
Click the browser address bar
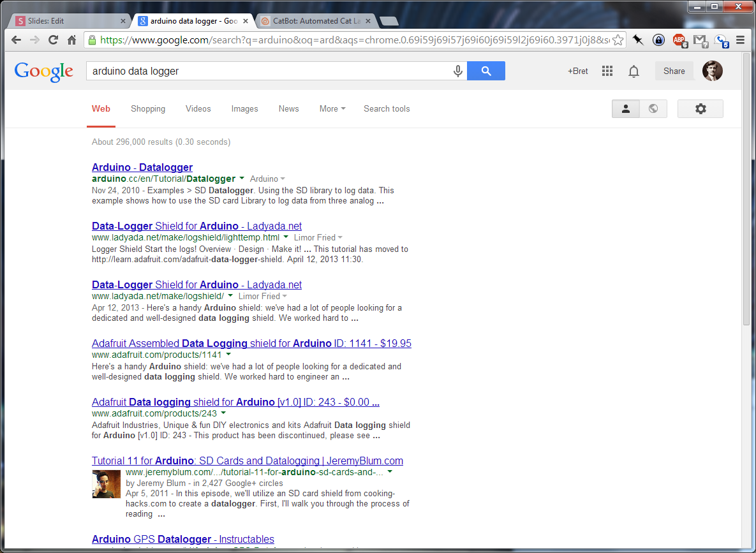pos(354,40)
